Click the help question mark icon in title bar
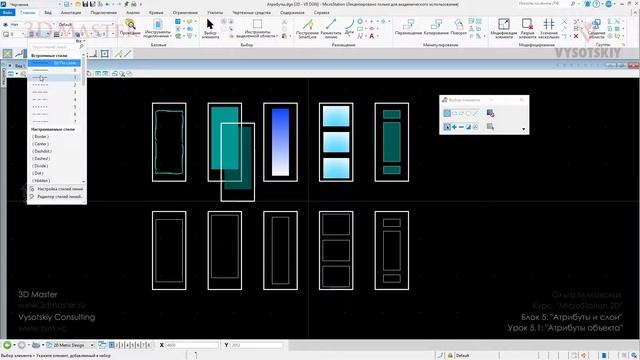This screenshot has width=640, height=360. pyautogui.click(x=596, y=4)
